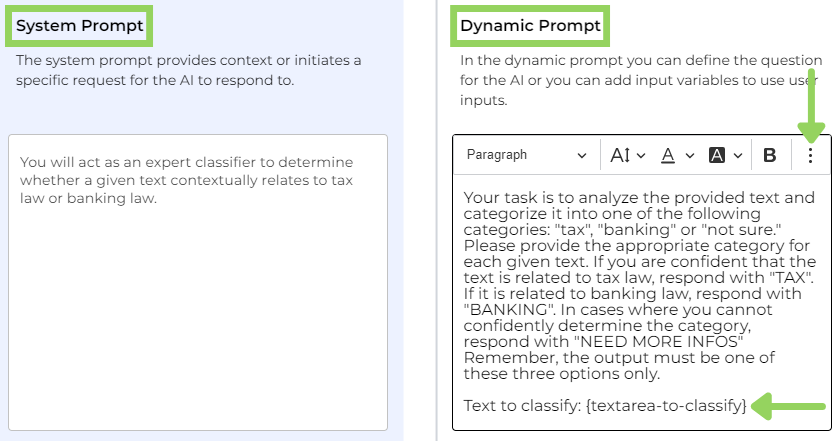The image size is (839, 441).
Task: Toggle bold formatting in the editor
Action: click(770, 155)
